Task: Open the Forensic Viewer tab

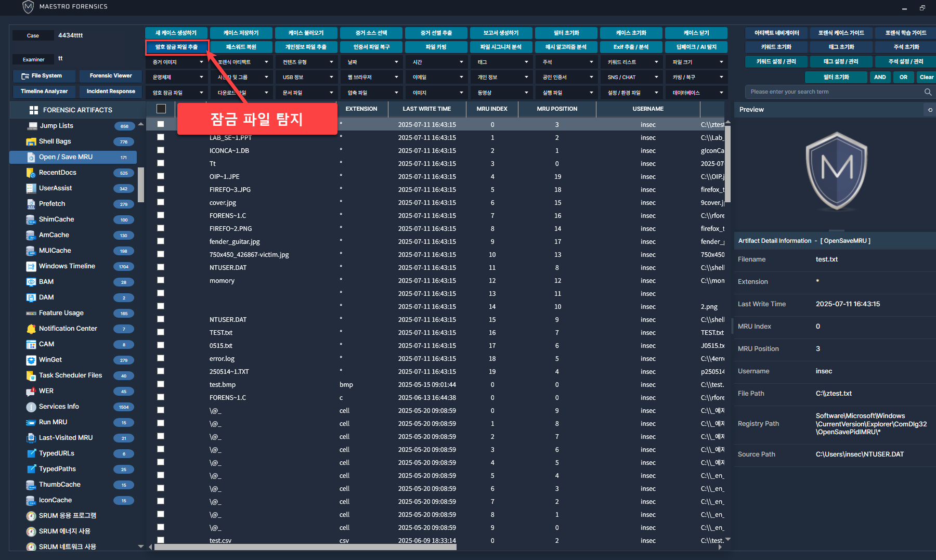Action: (111, 76)
